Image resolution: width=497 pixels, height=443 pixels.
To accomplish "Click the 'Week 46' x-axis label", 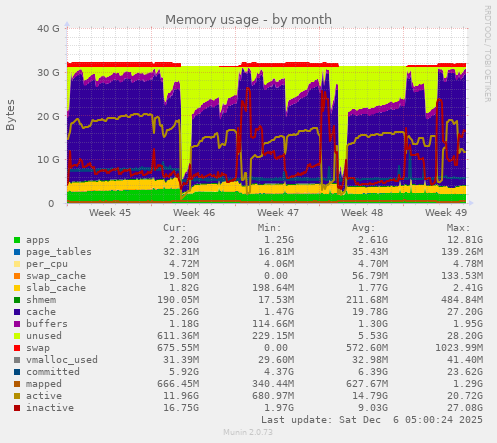I will [x=194, y=212].
